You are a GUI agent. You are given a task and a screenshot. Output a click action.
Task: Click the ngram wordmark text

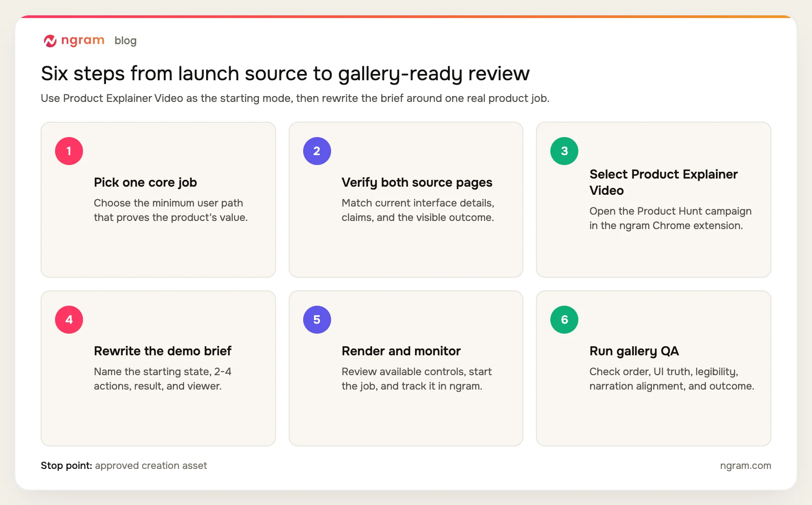click(83, 40)
